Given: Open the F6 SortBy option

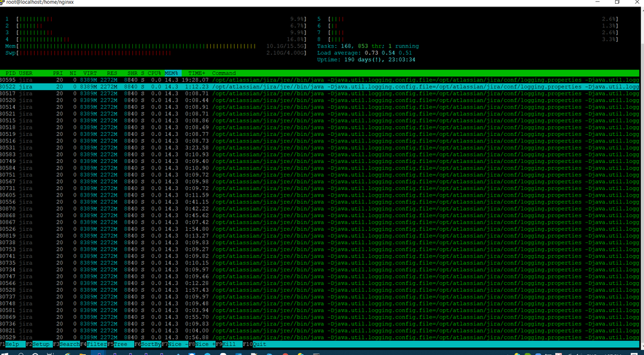Looking at the screenshot, I should (148, 344).
